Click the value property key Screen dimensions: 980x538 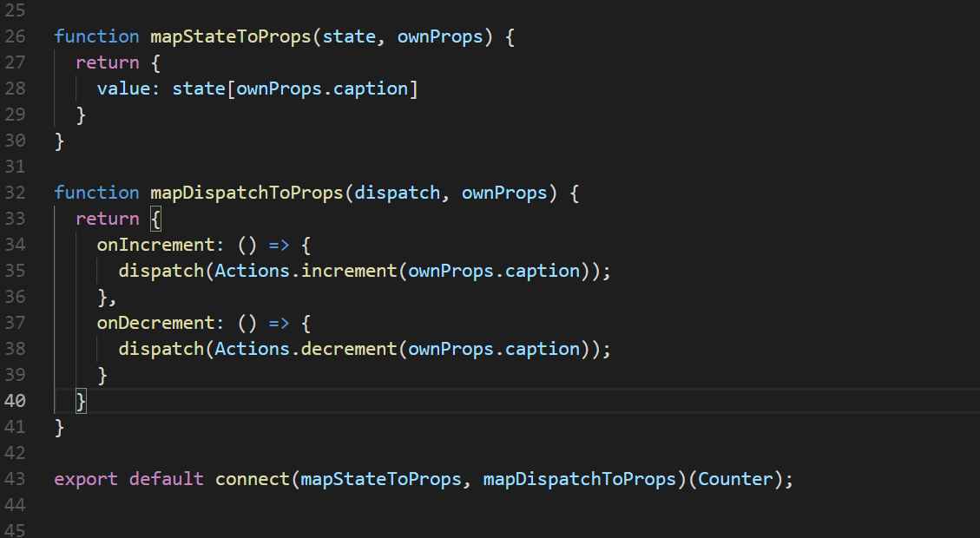pyautogui.click(x=123, y=89)
